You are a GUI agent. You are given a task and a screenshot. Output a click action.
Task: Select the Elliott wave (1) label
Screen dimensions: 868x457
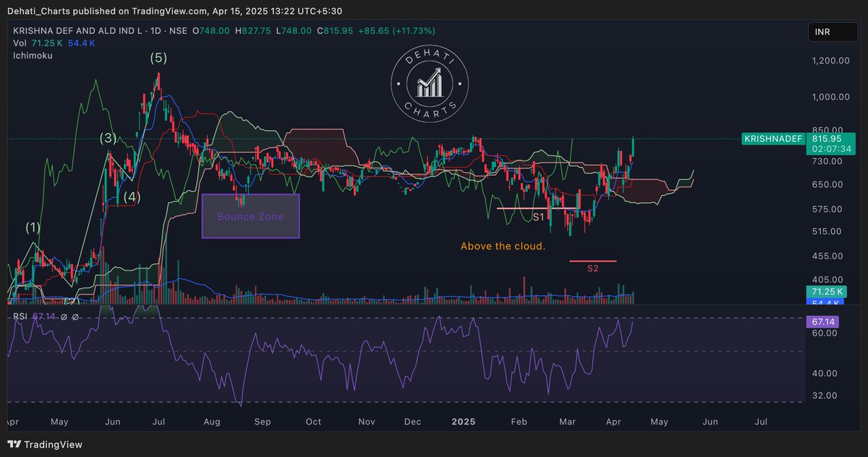33,227
